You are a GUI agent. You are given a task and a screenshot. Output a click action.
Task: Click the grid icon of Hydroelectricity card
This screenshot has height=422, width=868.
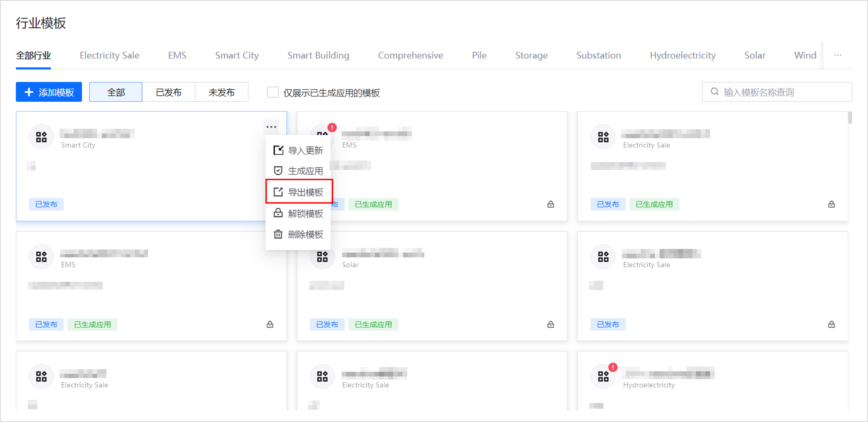click(603, 377)
